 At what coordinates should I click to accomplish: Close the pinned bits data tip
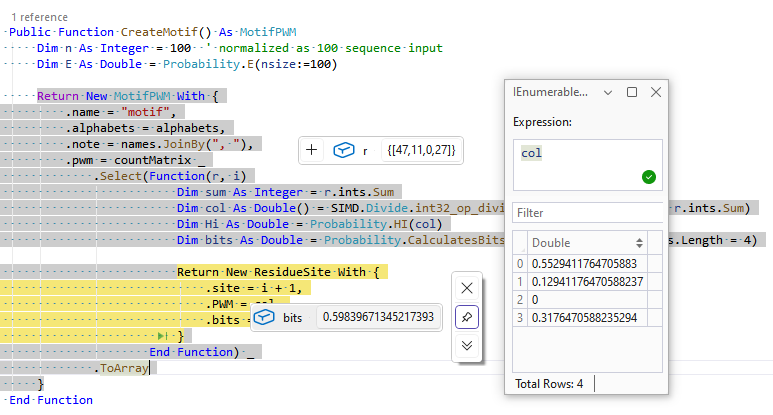[467, 288]
